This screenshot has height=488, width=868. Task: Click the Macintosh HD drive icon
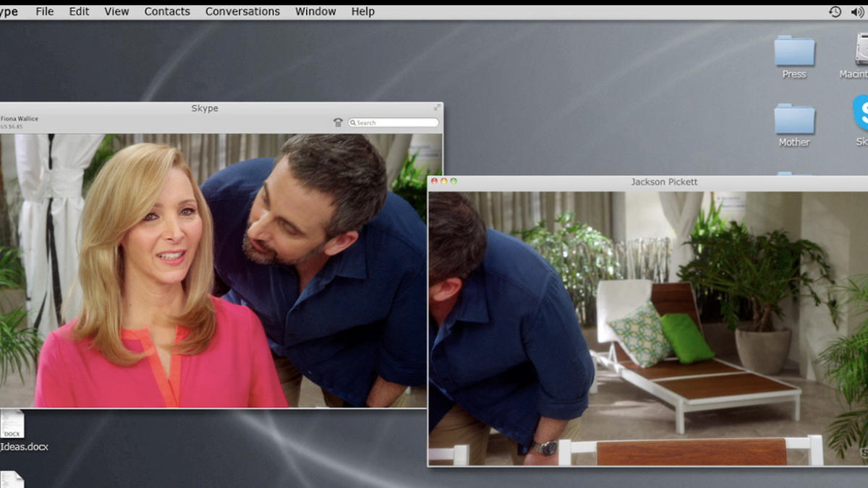coord(861,51)
